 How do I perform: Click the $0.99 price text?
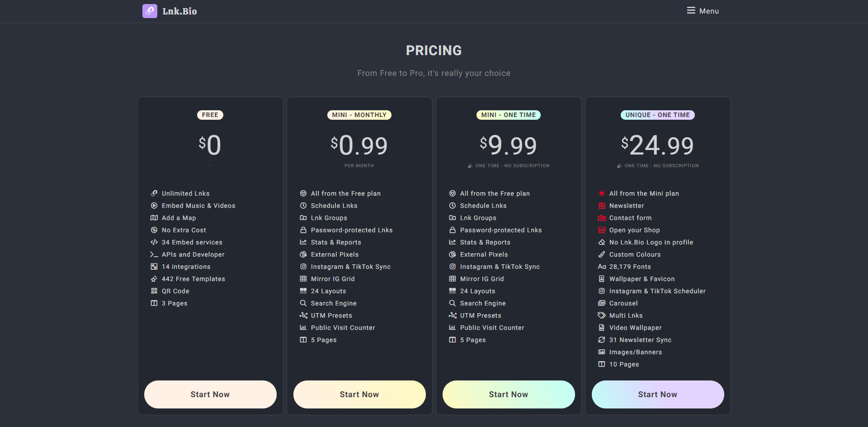359,145
